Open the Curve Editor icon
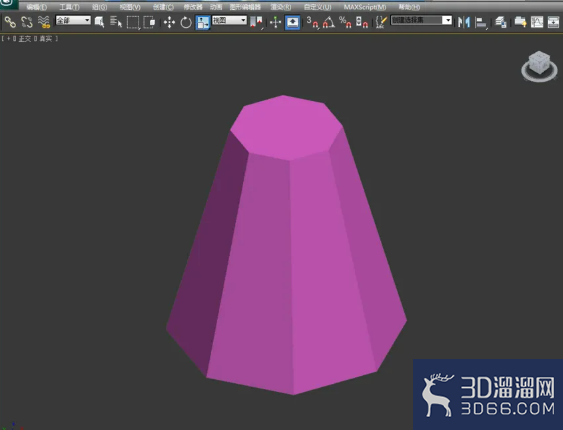Viewport: 563px width, 430px height. coord(537,22)
